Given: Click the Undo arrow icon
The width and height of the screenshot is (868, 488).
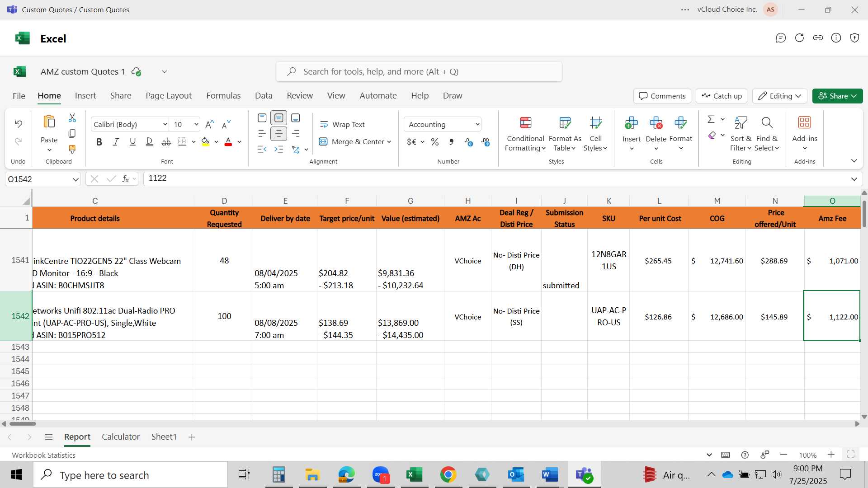Looking at the screenshot, I should click(x=19, y=123).
